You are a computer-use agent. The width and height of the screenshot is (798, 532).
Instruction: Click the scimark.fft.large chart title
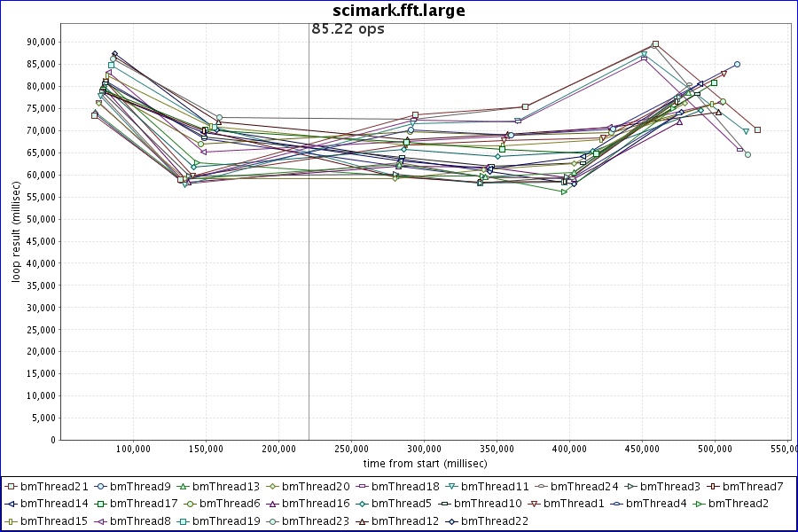point(398,11)
